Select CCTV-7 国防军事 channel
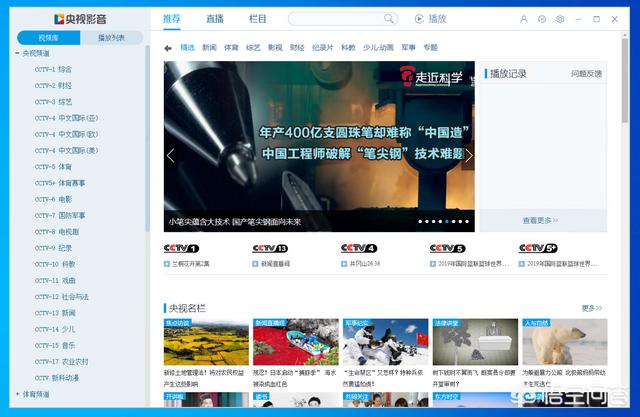 coord(60,215)
